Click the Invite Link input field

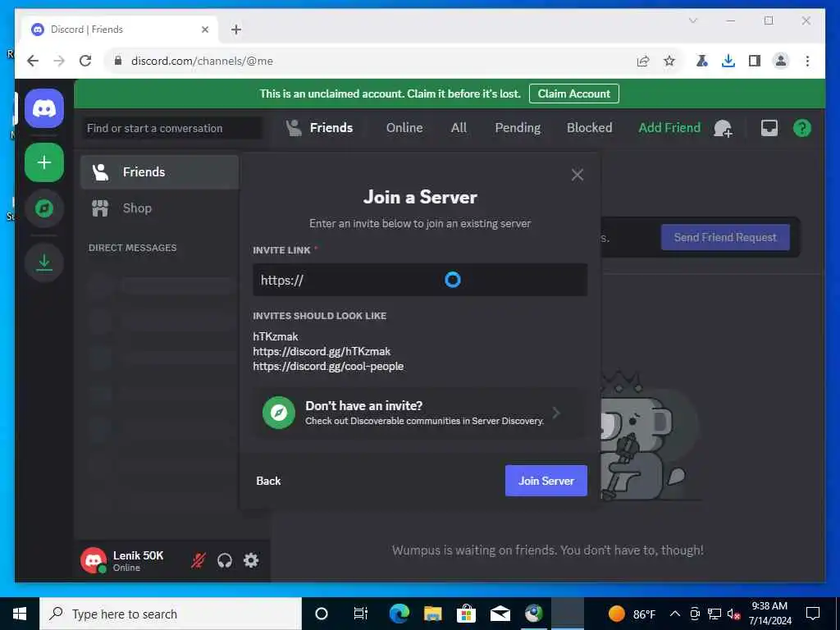420,280
